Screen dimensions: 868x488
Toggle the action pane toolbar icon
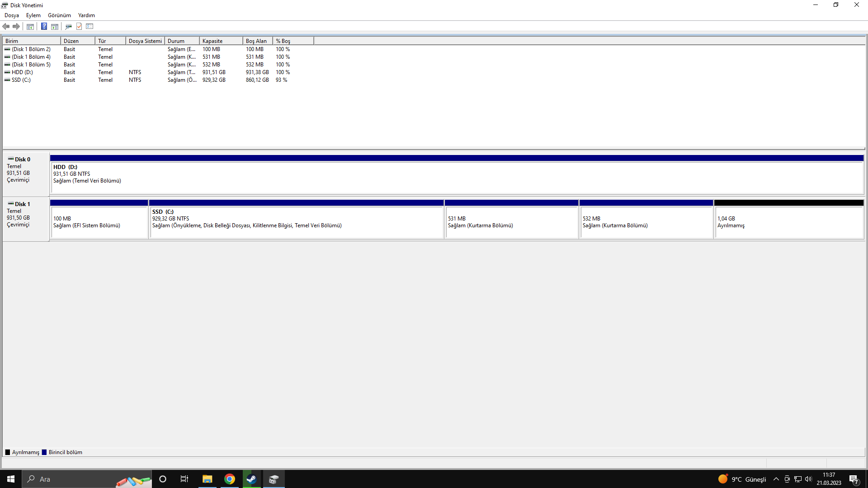click(55, 27)
